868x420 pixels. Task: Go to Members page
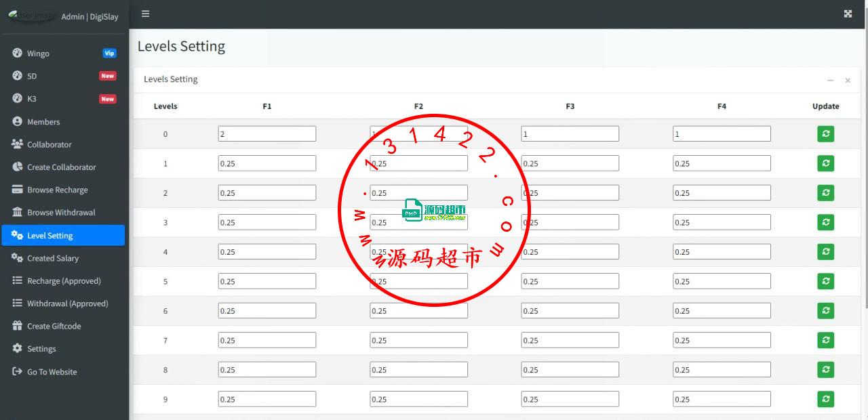[63, 122]
